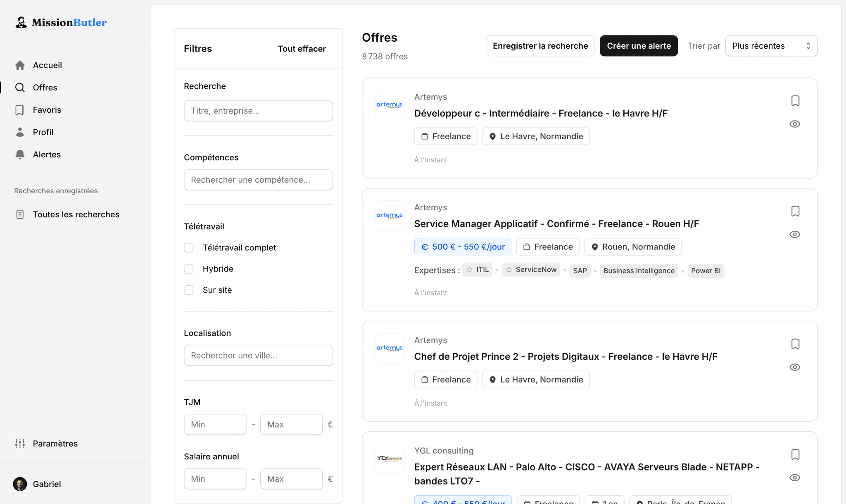Viewport: 846px width, 504px height.
Task: Bookmark the Chef de Projet Prince 2 offer
Action: 795,344
